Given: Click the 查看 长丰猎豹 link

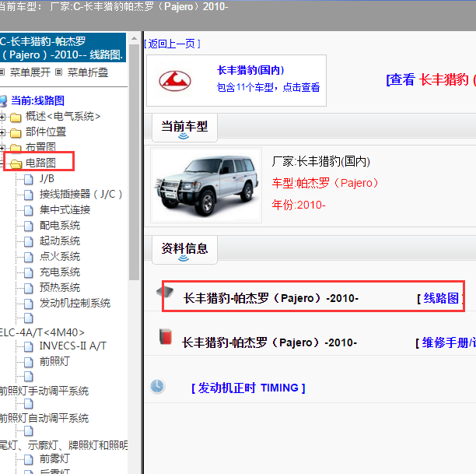Looking at the screenshot, I should tap(431, 79).
